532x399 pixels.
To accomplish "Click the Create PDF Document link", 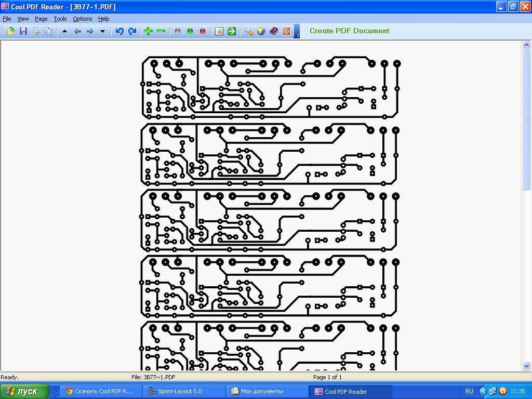I will pyautogui.click(x=349, y=31).
